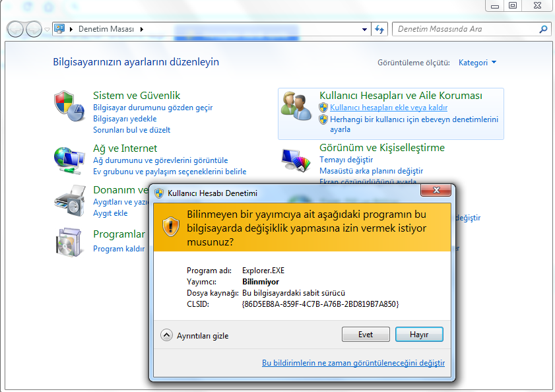Click the Bu bilgisayardaki sabit sürücü text
Image resolution: width=555 pixels, height=392 pixels.
(x=294, y=293)
